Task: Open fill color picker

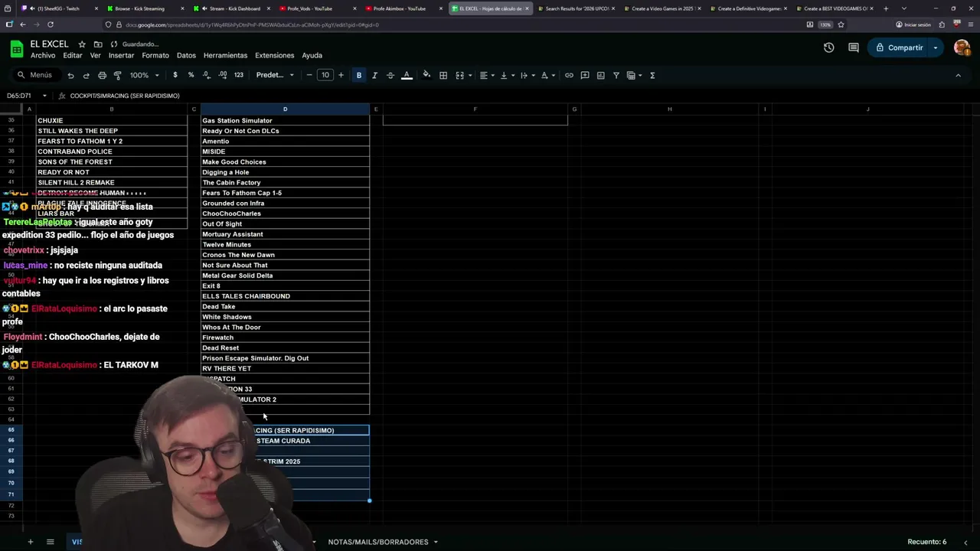Action: pyautogui.click(x=426, y=75)
